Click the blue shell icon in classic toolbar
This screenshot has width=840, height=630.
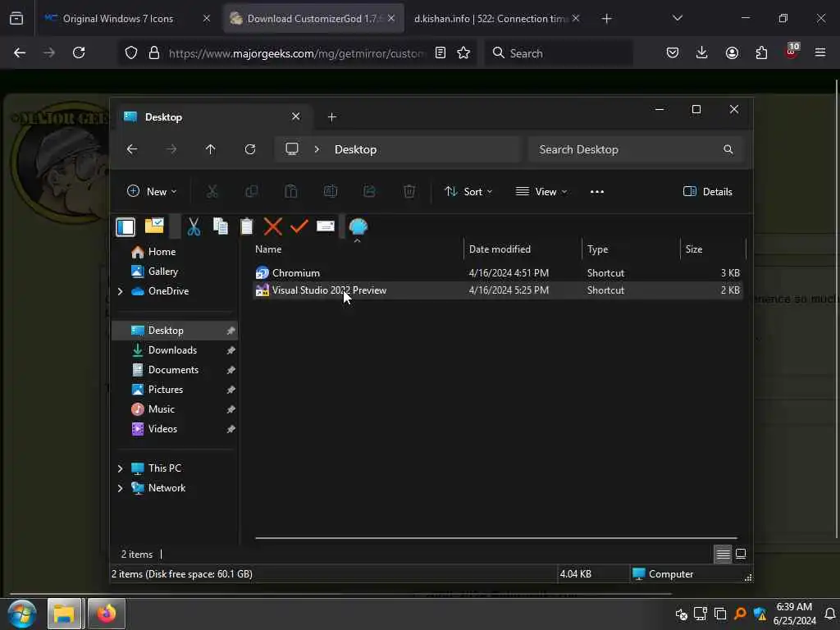(x=358, y=226)
